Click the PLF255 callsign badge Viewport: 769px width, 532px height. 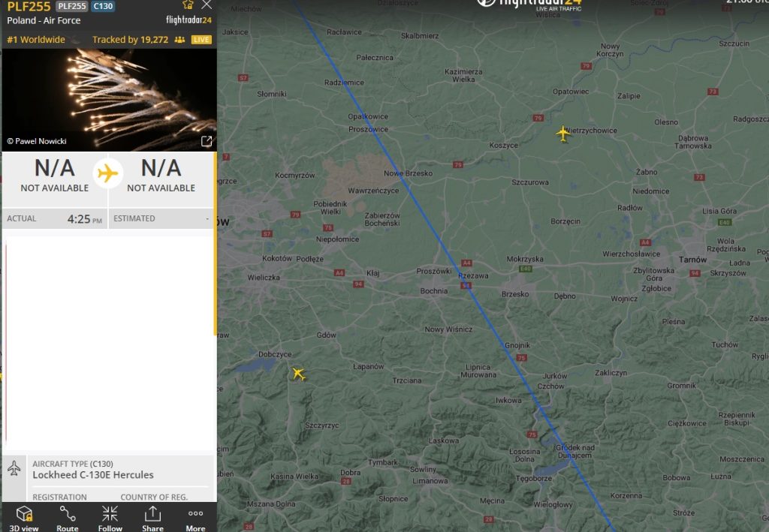(x=71, y=7)
